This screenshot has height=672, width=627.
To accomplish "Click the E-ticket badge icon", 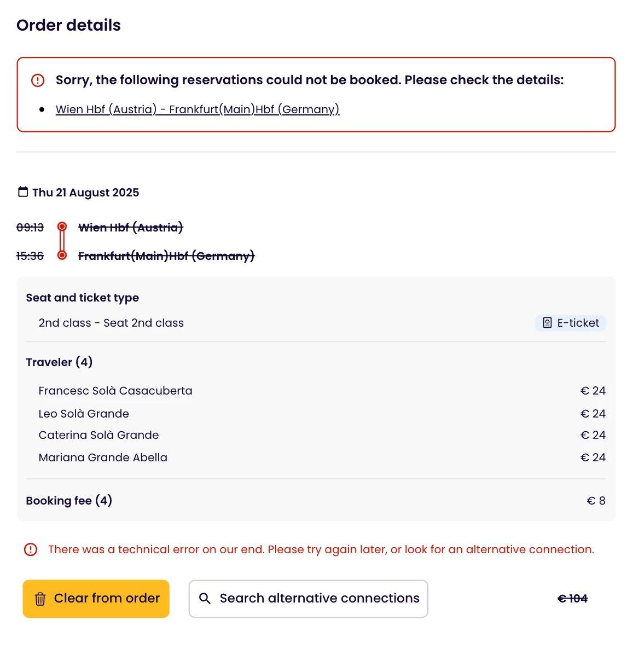I will [x=547, y=323].
